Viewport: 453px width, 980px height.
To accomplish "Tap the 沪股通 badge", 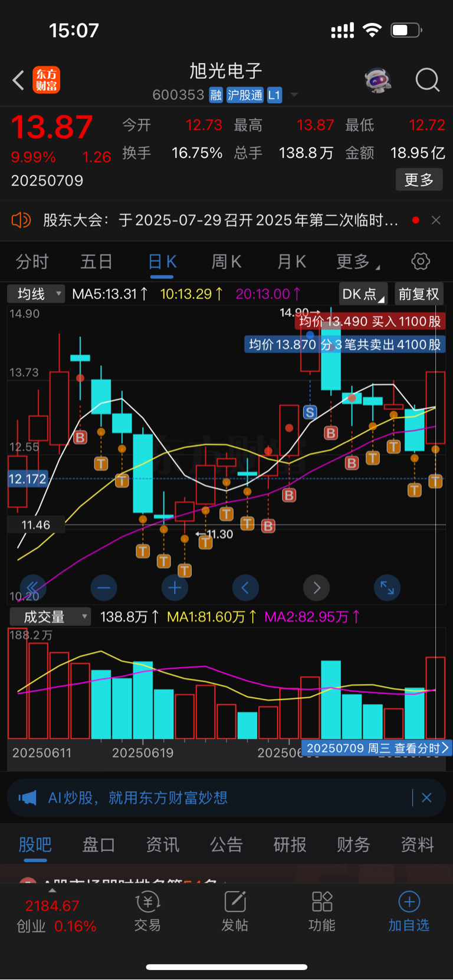I will pyautogui.click(x=245, y=95).
